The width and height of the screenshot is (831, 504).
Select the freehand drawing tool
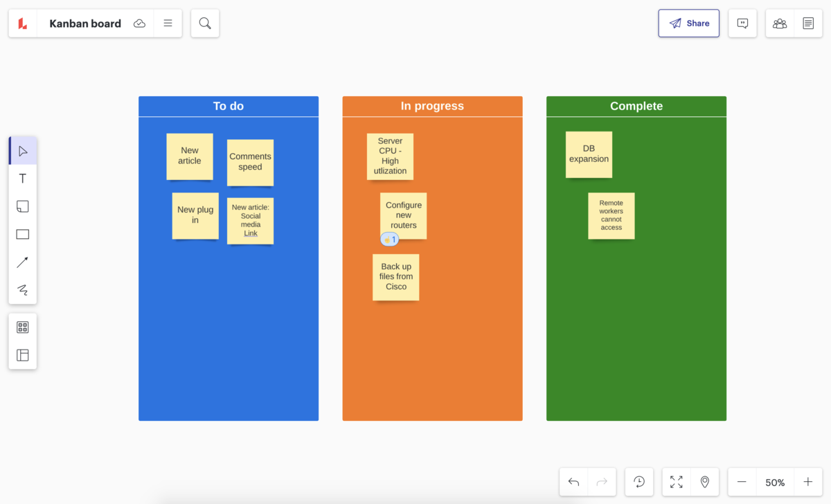pos(23,290)
